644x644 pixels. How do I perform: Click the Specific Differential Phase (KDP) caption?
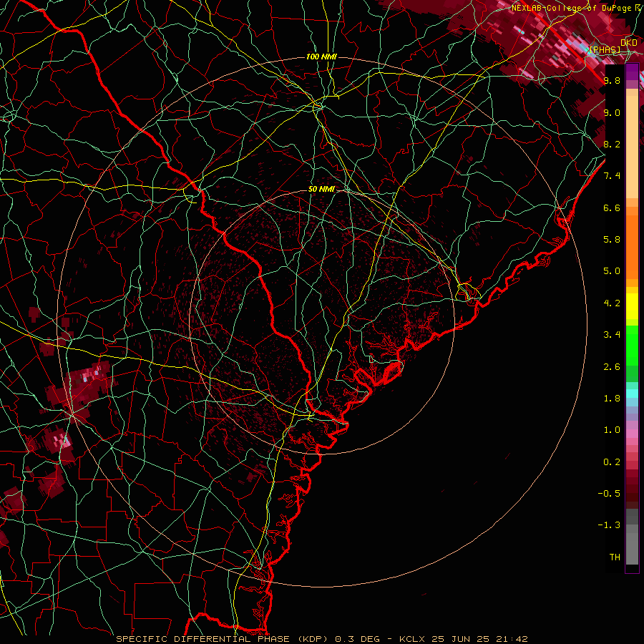[x=224, y=639]
